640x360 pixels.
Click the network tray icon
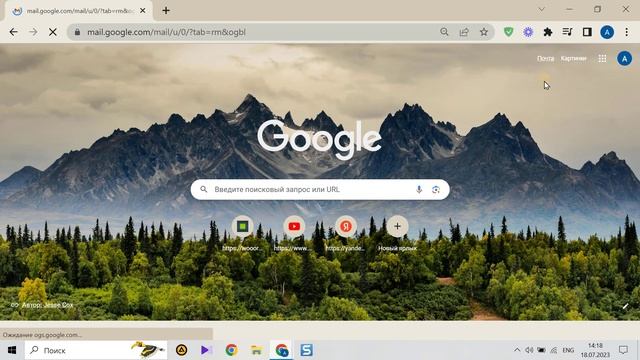(x=553, y=350)
